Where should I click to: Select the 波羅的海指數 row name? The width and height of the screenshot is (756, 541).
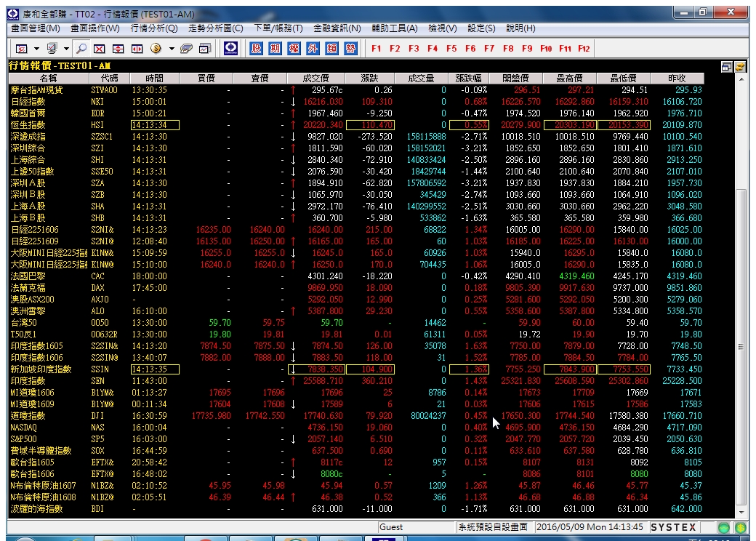click(x=36, y=509)
